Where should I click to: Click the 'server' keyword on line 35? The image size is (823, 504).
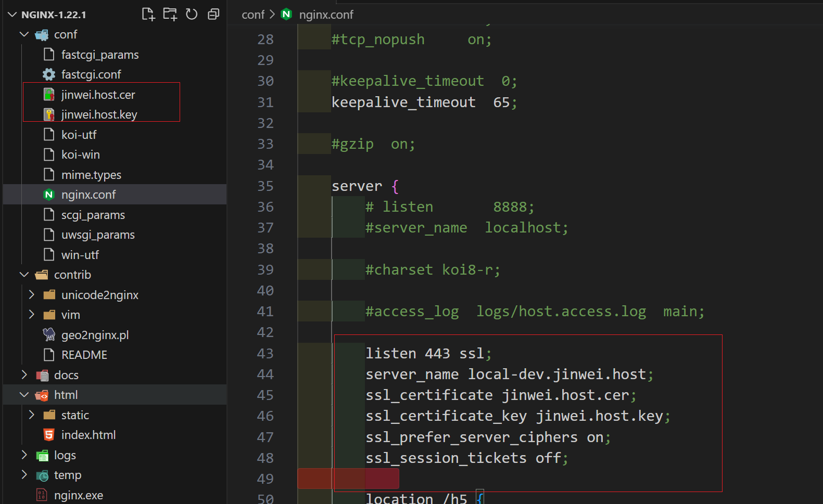(x=357, y=186)
